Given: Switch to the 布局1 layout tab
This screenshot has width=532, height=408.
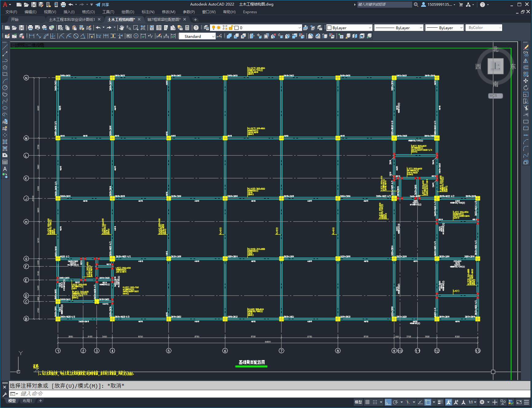Looking at the screenshot, I should pos(27,401).
